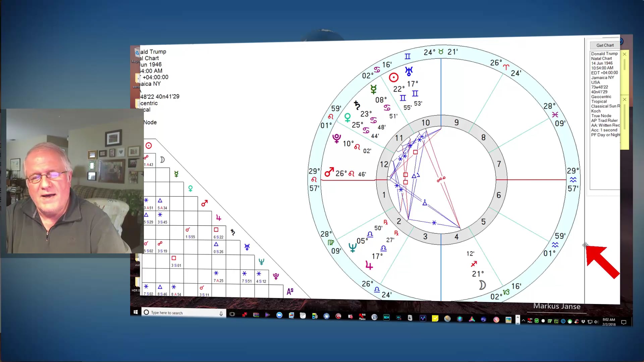Click the sextile aspect cell 7A25
This screenshot has width=644, height=362.
tap(218, 277)
